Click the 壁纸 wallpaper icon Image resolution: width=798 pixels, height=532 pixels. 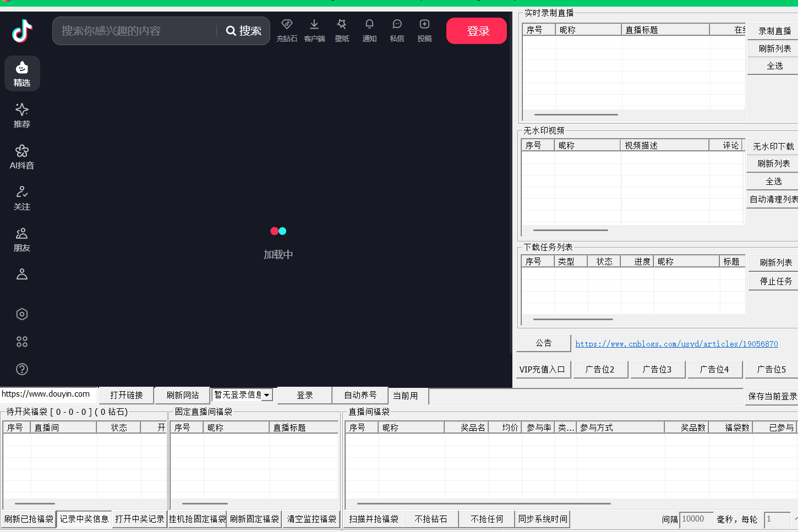tap(342, 30)
